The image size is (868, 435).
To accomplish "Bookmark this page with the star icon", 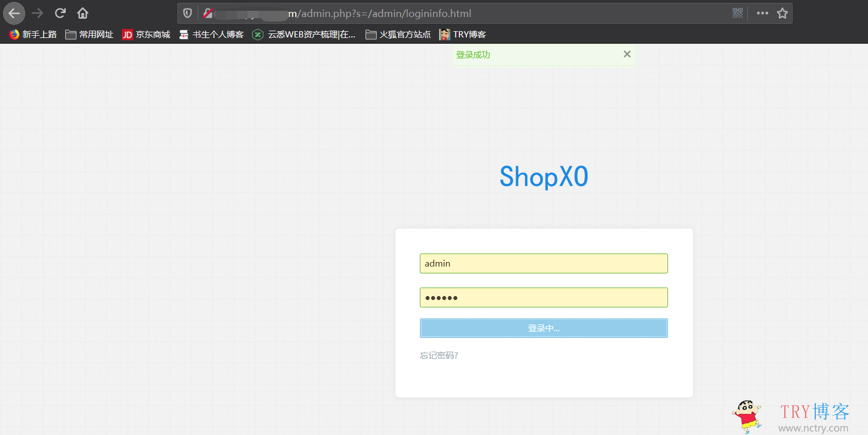I will point(782,13).
